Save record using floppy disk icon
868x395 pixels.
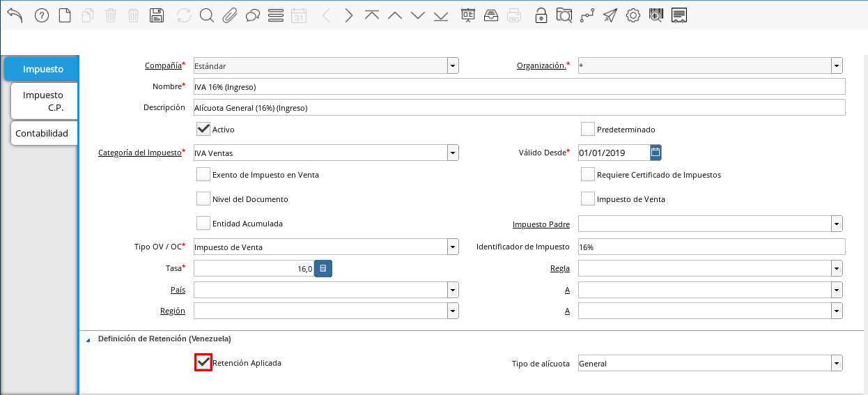157,15
